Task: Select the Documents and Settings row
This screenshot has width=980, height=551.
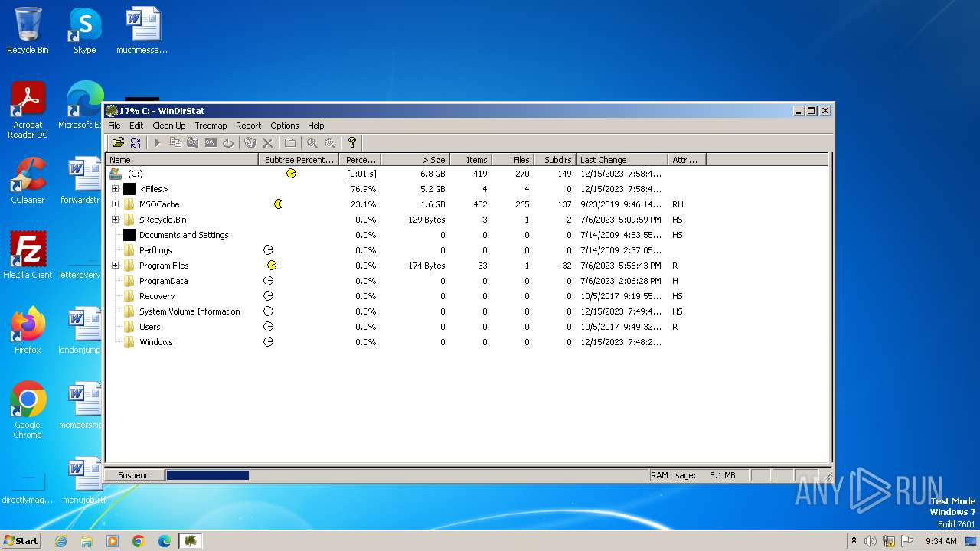Action: click(x=466, y=235)
